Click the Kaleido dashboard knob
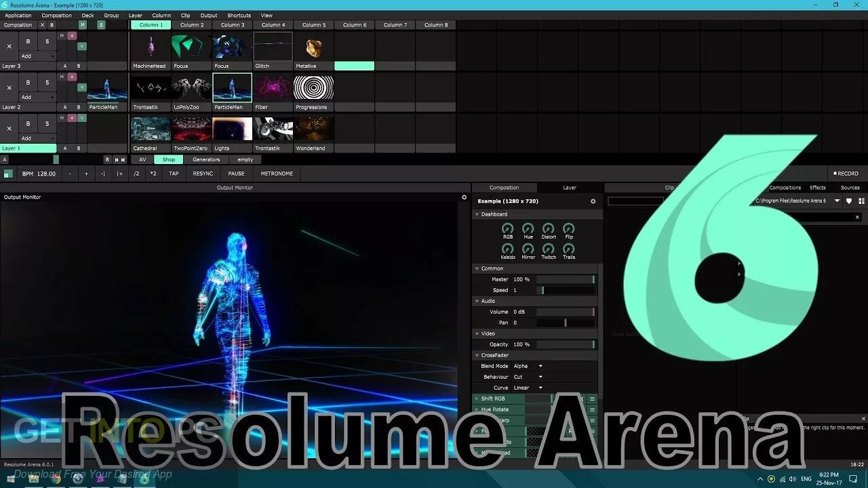 pyautogui.click(x=507, y=249)
